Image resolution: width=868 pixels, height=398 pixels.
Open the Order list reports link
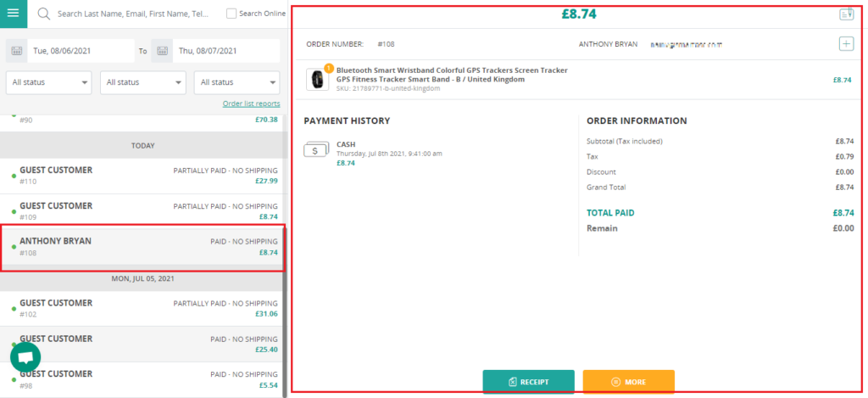pyautogui.click(x=251, y=104)
